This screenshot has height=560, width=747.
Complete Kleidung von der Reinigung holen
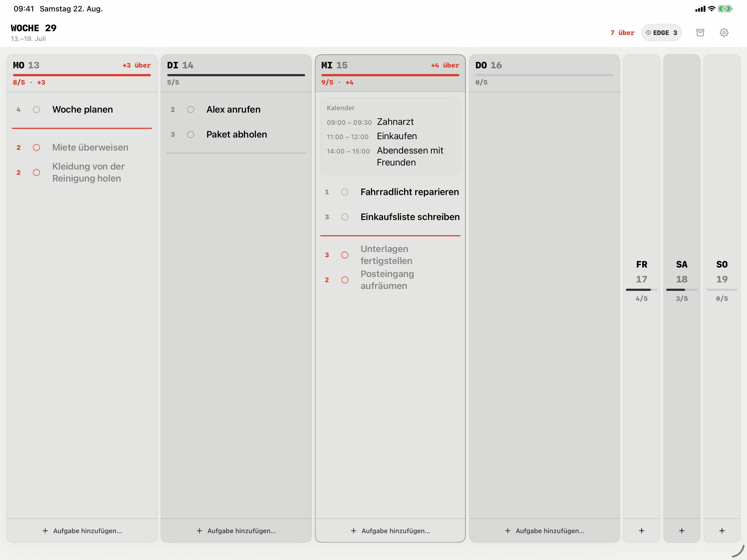[36, 173]
